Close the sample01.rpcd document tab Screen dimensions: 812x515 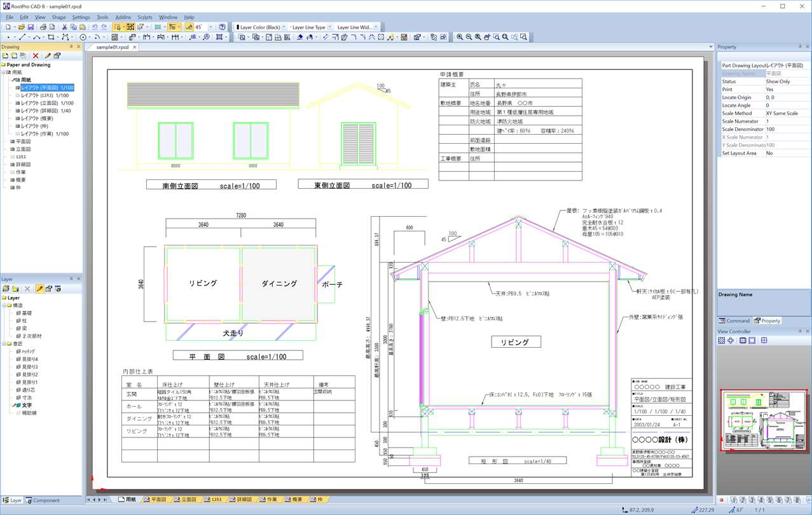pyautogui.click(x=135, y=47)
